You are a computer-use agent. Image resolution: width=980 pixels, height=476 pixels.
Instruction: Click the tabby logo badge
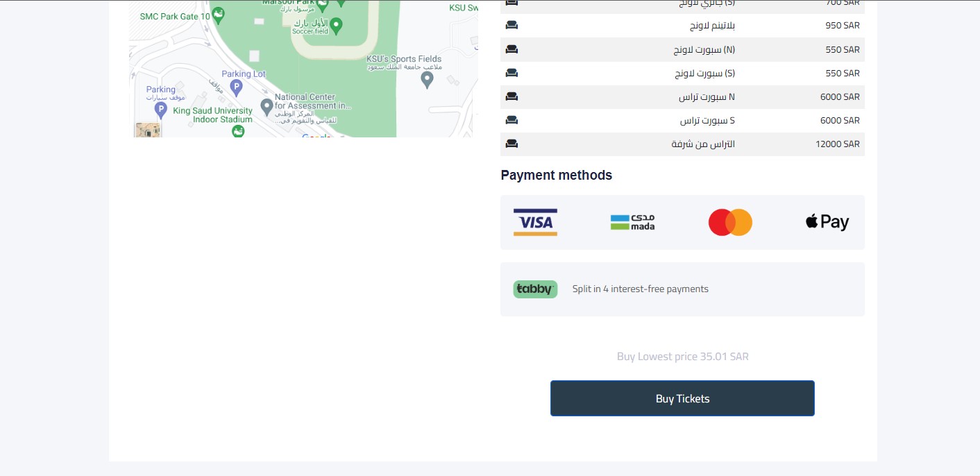(535, 289)
